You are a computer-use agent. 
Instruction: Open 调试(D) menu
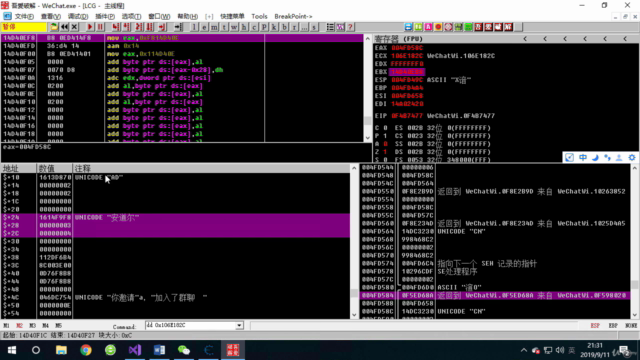point(78,16)
